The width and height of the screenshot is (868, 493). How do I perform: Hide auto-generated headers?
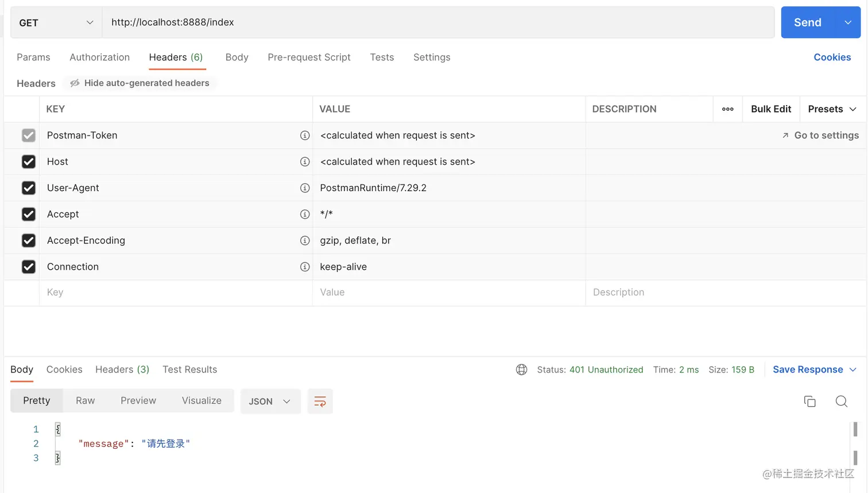tap(139, 83)
